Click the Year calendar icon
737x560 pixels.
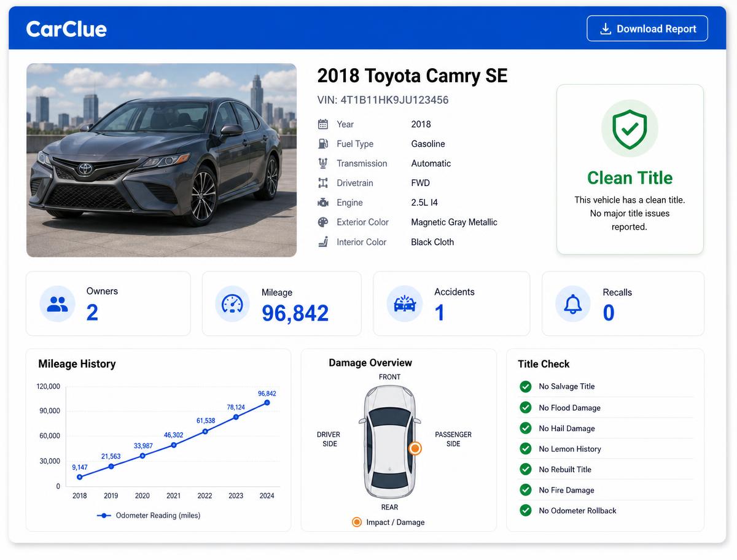323,124
